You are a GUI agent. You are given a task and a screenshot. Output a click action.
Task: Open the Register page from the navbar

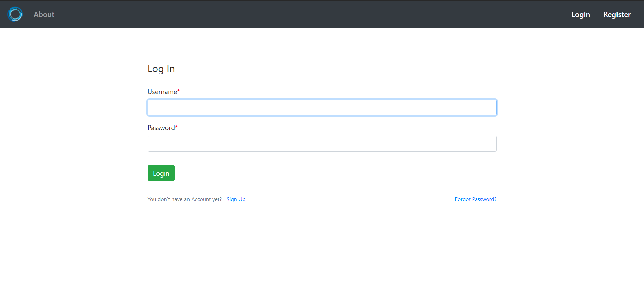pyautogui.click(x=617, y=14)
